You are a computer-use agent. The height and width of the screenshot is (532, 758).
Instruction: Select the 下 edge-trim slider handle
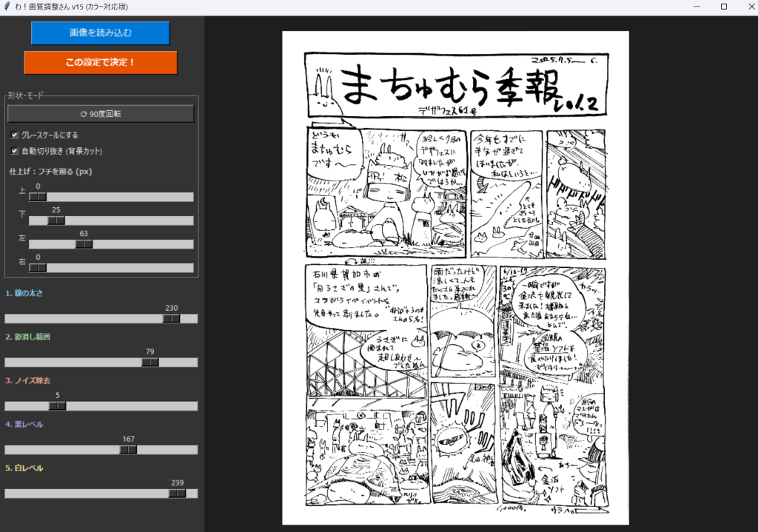[56, 220]
